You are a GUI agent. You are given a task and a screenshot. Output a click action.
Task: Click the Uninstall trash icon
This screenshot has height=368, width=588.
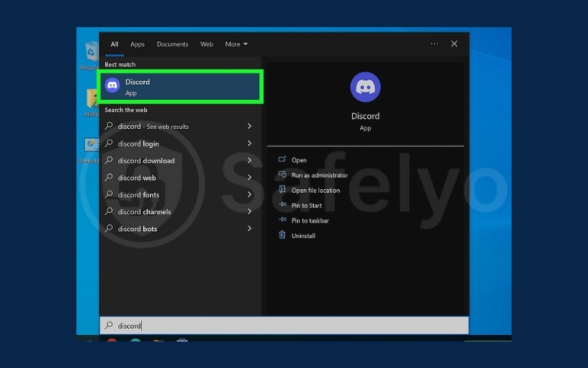[x=282, y=236]
